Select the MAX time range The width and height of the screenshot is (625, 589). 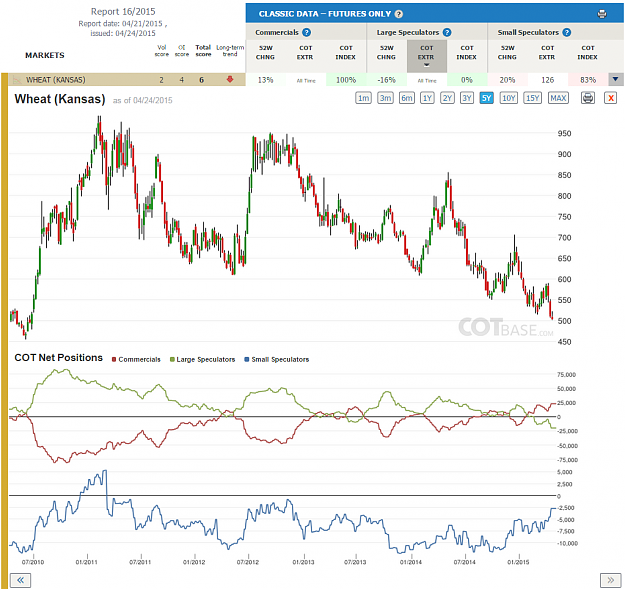(558, 98)
